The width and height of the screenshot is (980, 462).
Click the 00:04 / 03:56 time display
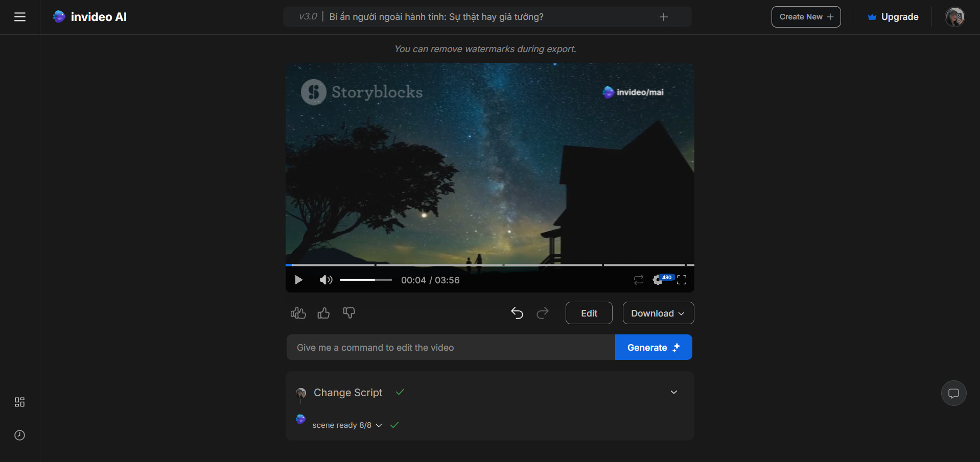click(430, 280)
